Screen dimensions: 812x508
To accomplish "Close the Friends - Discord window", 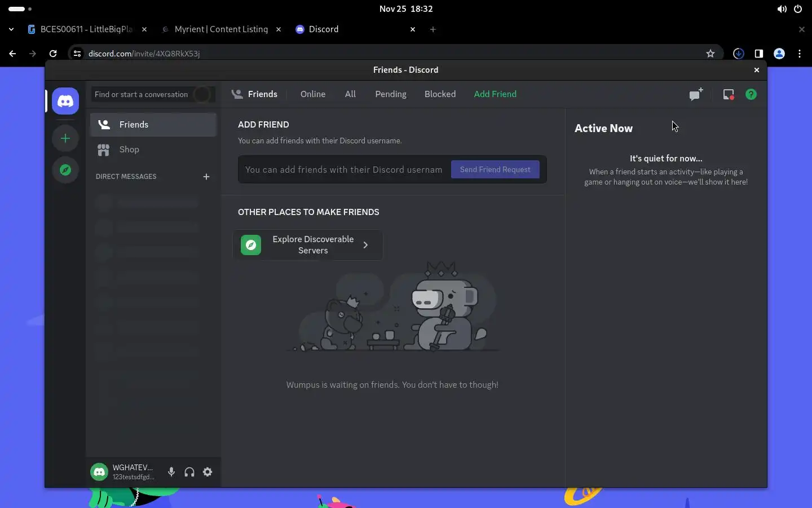I will pos(757,70).
